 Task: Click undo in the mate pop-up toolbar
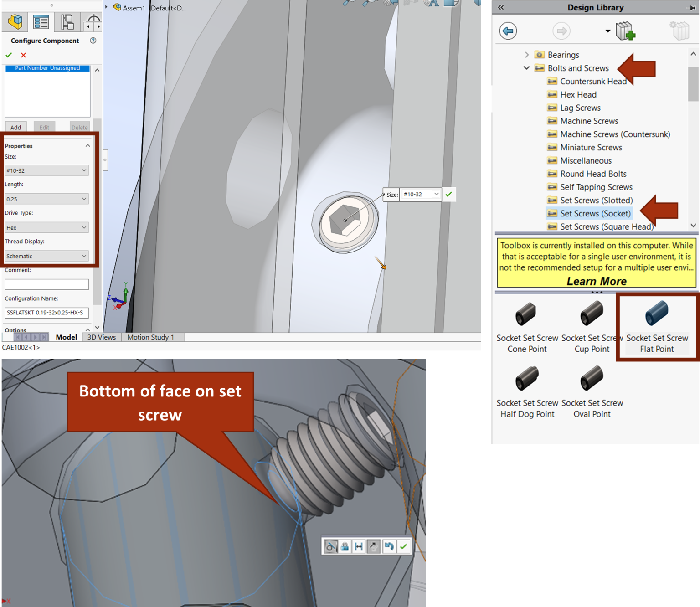[x=389, y=546]
